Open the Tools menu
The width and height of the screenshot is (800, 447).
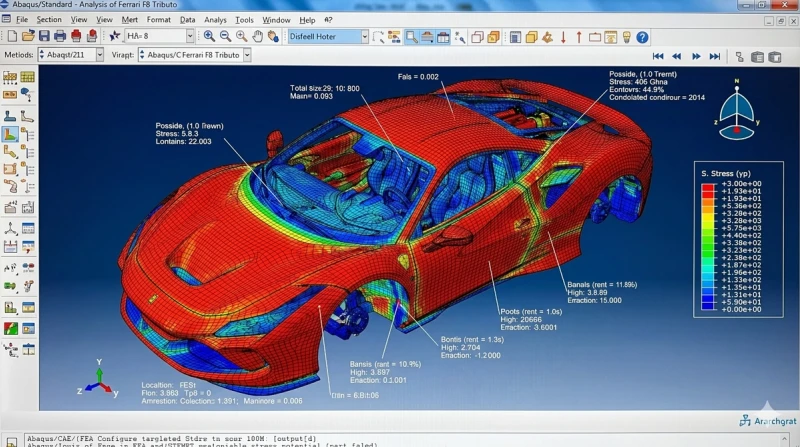tap(244, 19)
